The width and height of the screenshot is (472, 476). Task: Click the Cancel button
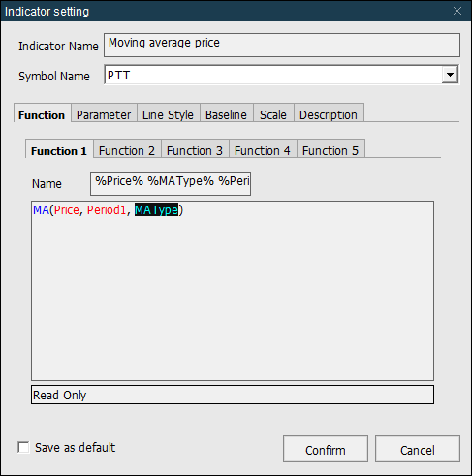coord(418,449)
